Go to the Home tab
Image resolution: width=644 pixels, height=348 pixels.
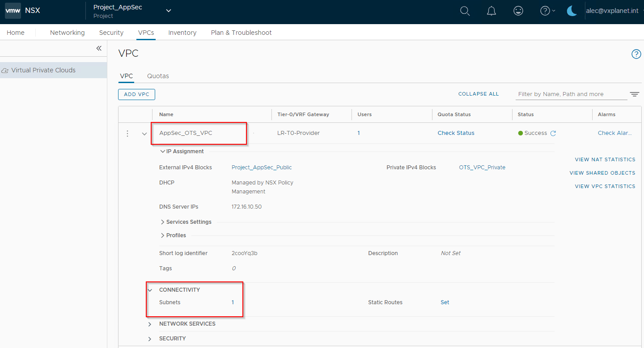coord(16,33)
